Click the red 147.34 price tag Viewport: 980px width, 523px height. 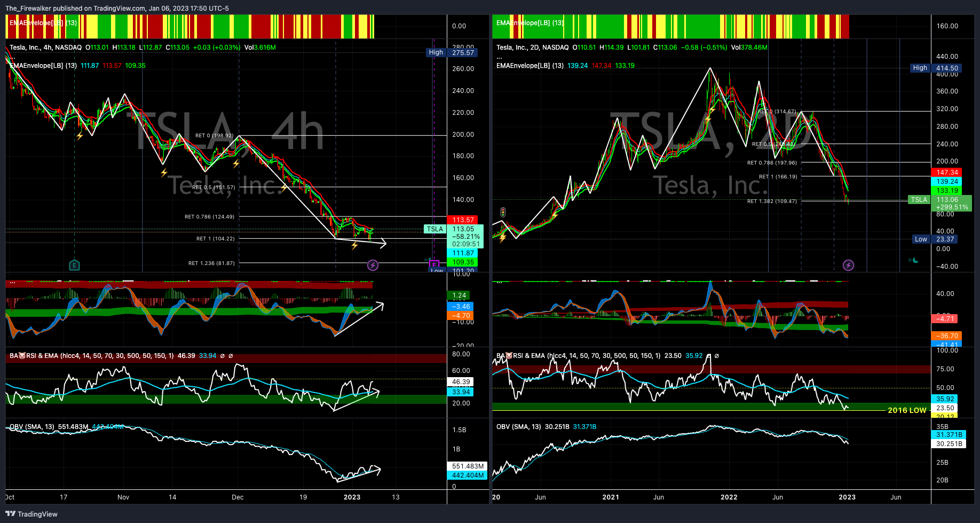(x=947, y=173)
